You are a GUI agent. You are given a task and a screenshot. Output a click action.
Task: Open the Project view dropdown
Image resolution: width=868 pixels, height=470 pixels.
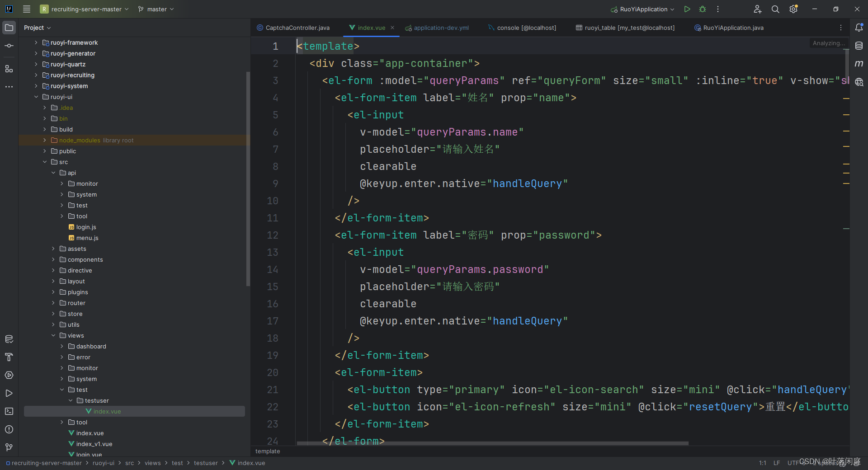pos(37,28)
